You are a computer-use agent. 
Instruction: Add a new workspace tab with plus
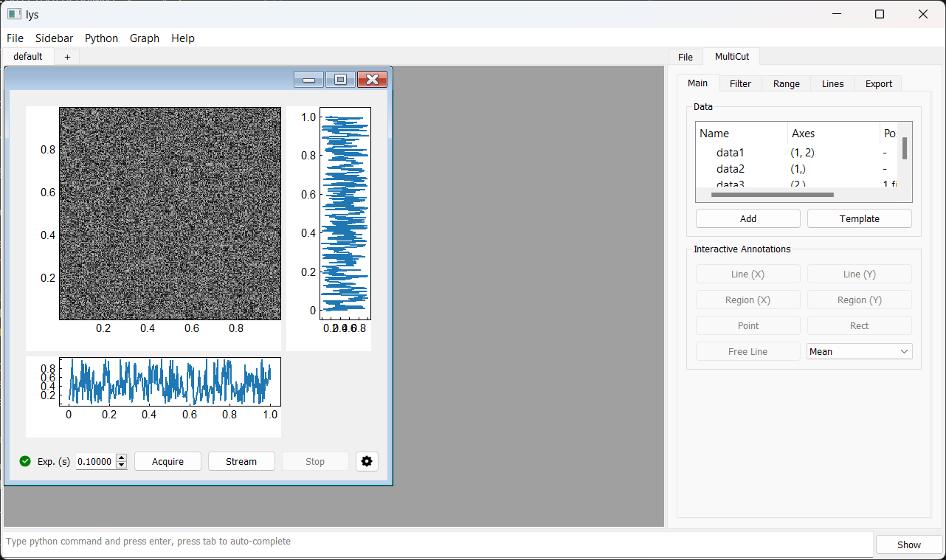click(67, 57)
